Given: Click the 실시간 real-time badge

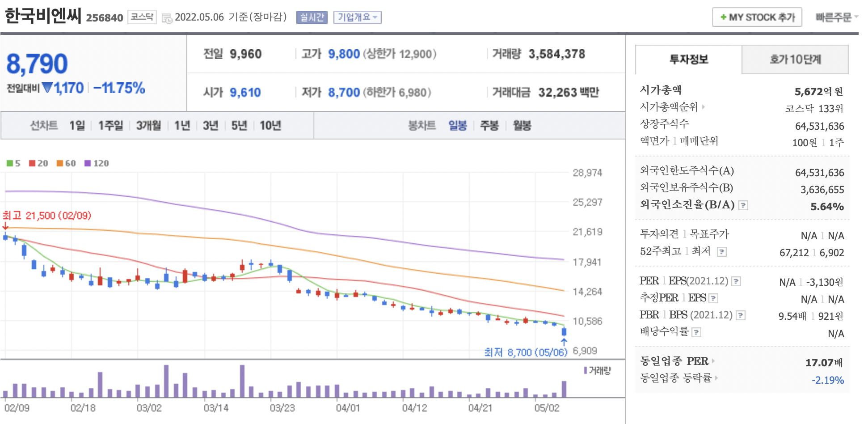Looking at the screenshot, I should (x=312, y=17).
